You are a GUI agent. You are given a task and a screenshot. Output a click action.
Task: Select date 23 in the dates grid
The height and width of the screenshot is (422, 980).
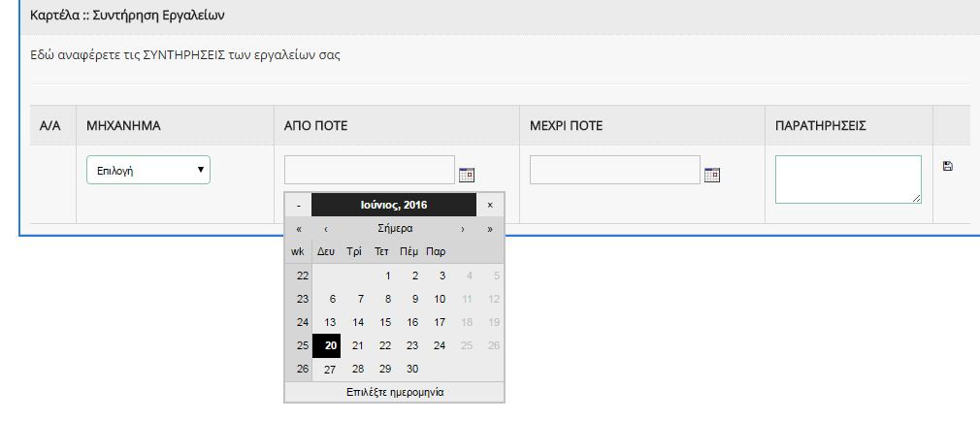(x=412, y=345)
